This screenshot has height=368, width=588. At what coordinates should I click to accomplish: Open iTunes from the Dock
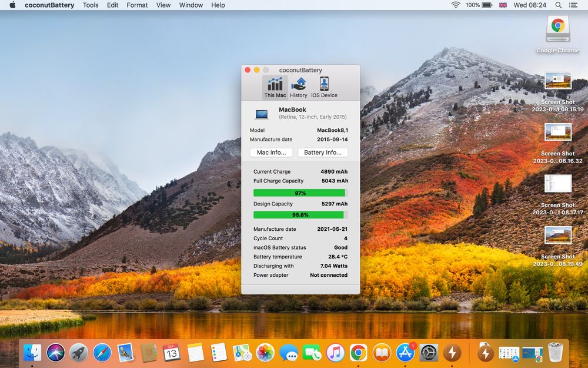(x=335, y=353)
